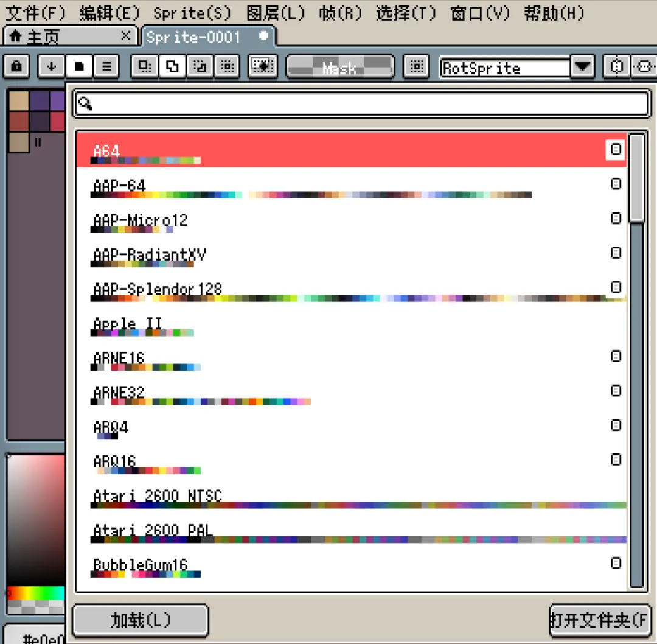Open the RotSprite algorithm combo box

pyautogui.click(x=506, y=68)
